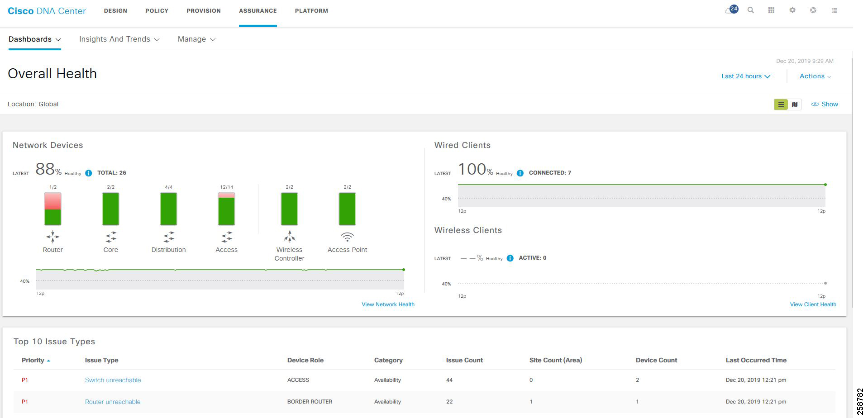Open the settings gear icon
Viewport: 868px width, 418px height.
(792, 10)
